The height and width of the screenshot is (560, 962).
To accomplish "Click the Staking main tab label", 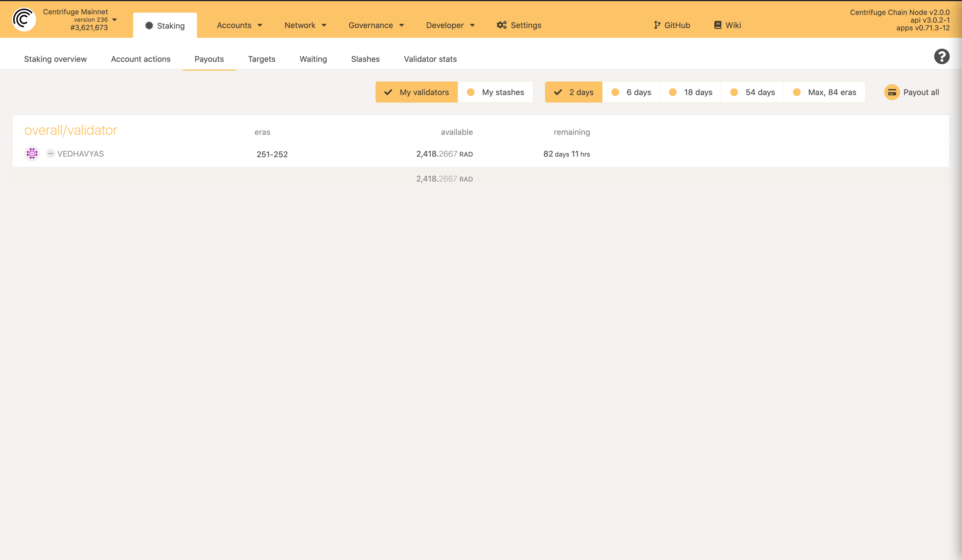I will click(x=171, y=25).
